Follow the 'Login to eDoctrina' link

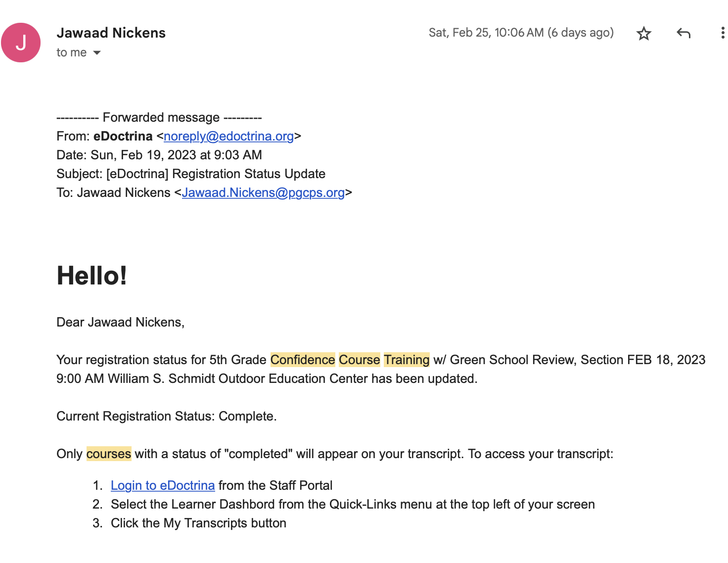pos(163,485)
